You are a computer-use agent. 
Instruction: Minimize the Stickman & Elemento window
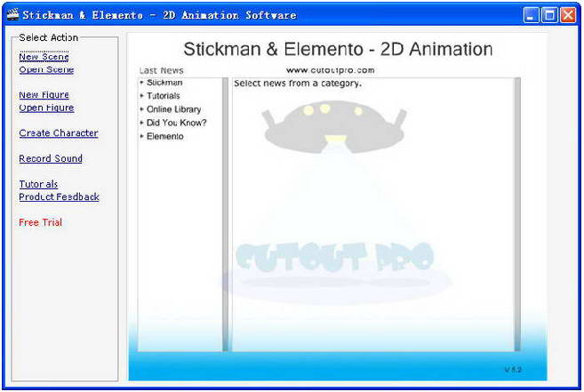[x=531, y=15]
